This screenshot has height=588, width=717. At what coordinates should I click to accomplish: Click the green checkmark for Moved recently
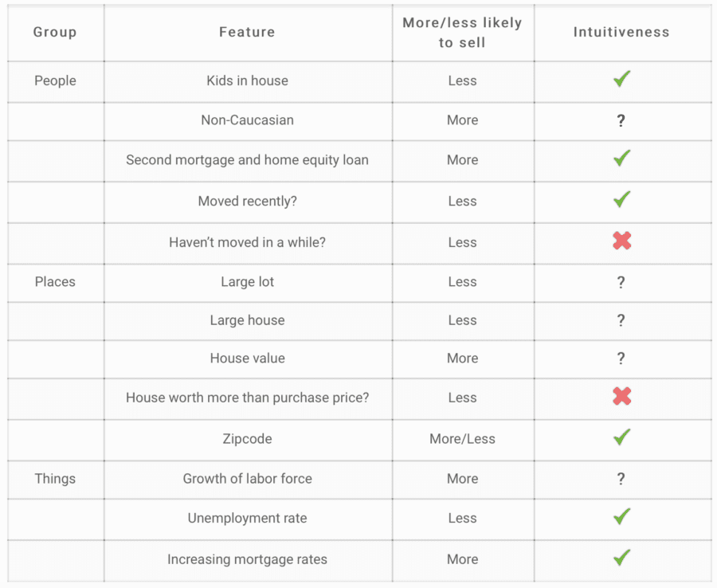[622, 199]
